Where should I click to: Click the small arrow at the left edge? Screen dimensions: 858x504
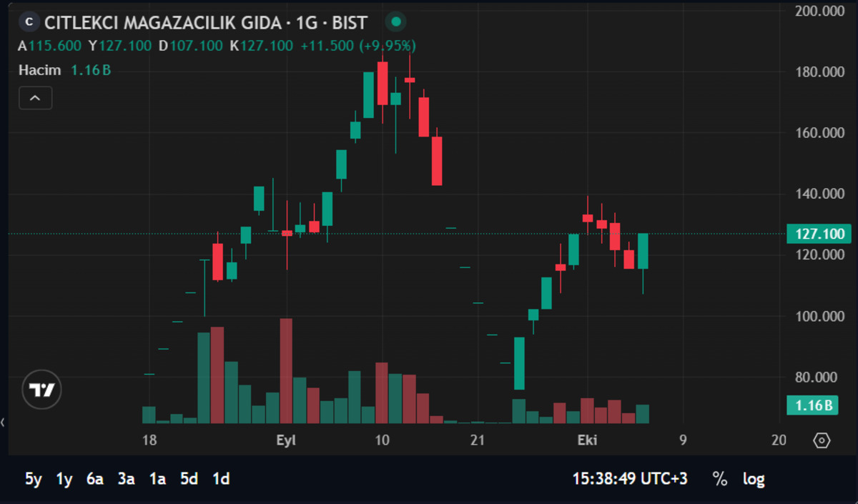(3, 423)
